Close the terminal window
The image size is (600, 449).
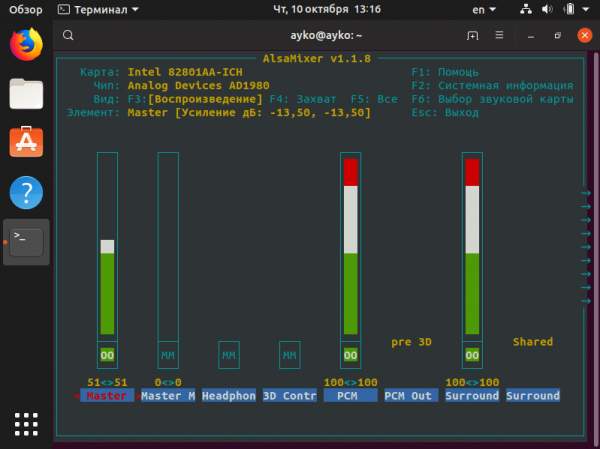tap(585, 36)
